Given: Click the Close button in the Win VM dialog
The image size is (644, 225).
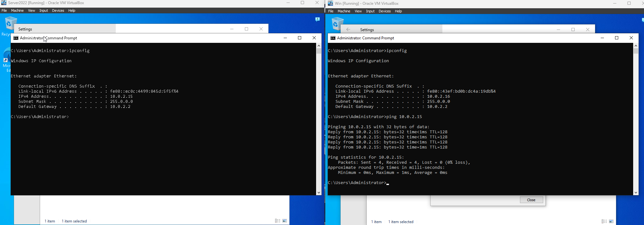Looking at the screenshot, I should [531, 200].
